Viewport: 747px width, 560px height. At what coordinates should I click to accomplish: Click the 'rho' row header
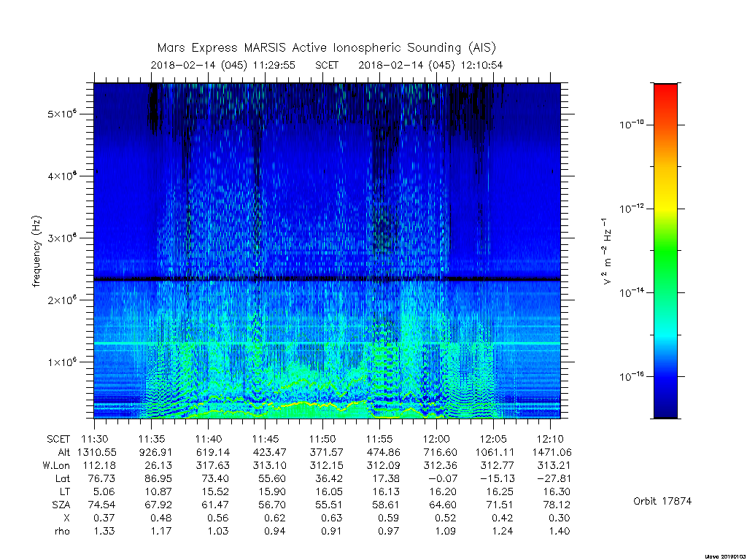pyautogui.click(x=62, y=531)
